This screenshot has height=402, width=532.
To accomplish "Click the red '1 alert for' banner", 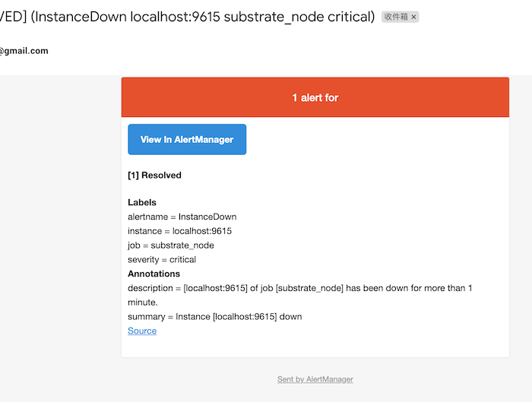I will [315, 98].
